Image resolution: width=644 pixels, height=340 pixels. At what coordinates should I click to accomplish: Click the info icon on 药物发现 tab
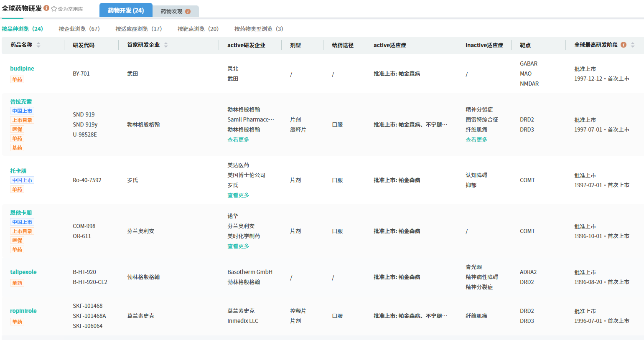click(188, 11)
